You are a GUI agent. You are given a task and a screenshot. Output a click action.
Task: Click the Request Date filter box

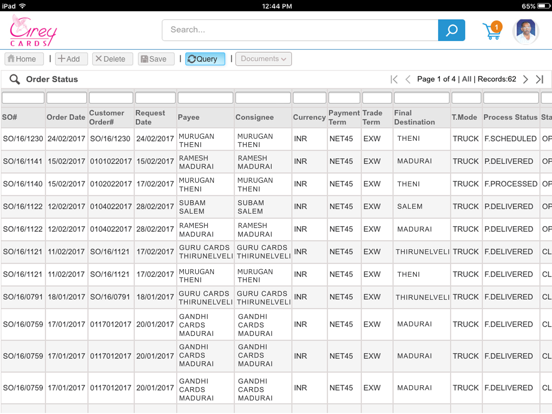(155, 98)
